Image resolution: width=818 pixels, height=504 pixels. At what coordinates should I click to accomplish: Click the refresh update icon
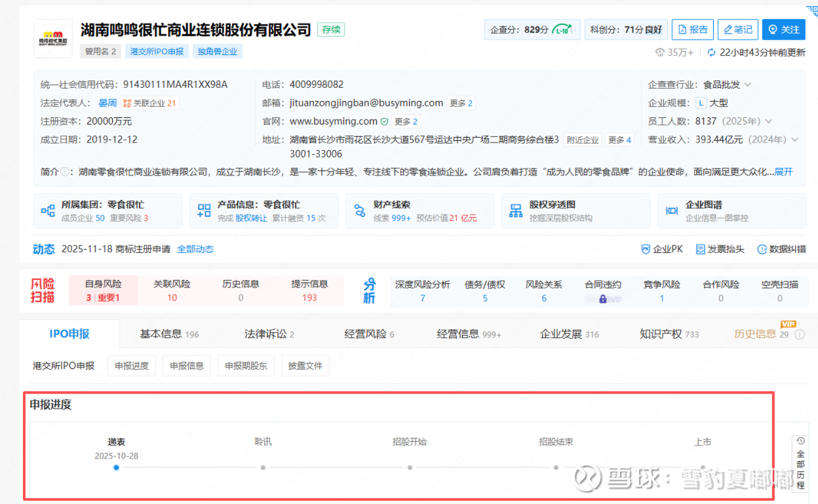711,52
